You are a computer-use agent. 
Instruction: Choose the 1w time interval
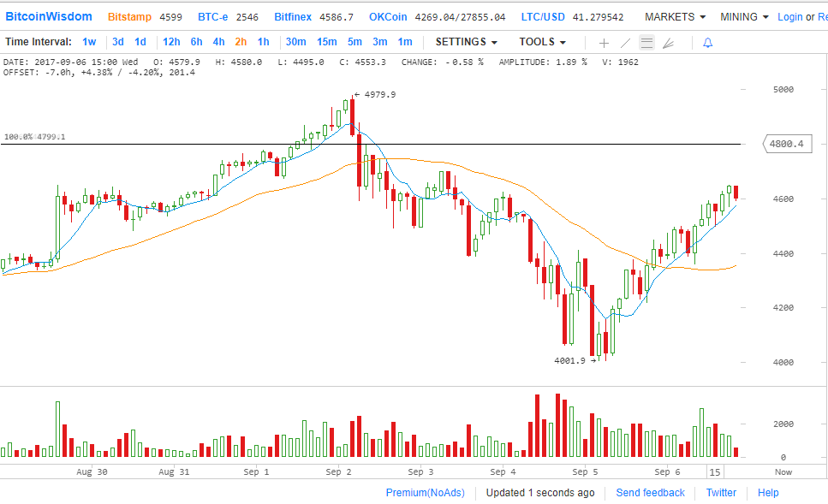tap(89, 42)
